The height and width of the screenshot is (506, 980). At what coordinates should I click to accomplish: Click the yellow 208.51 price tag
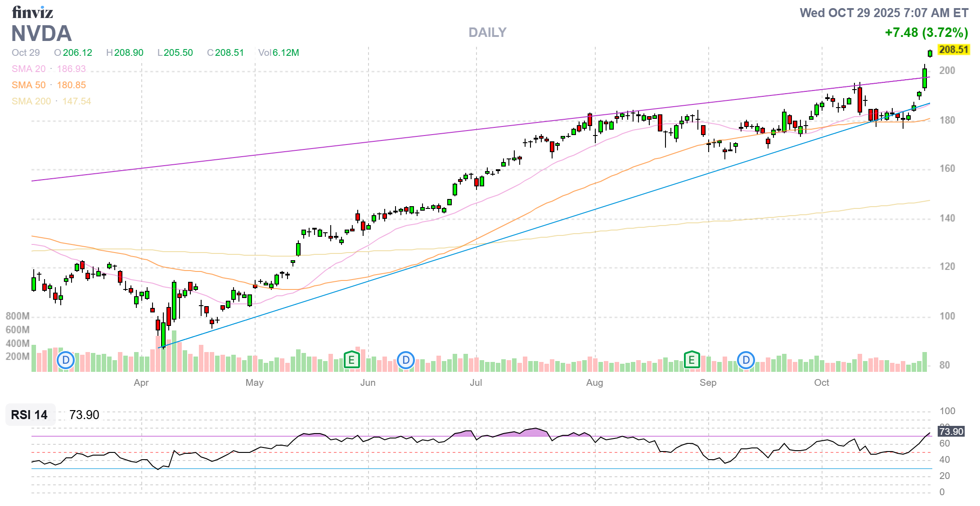click(953, 50)
